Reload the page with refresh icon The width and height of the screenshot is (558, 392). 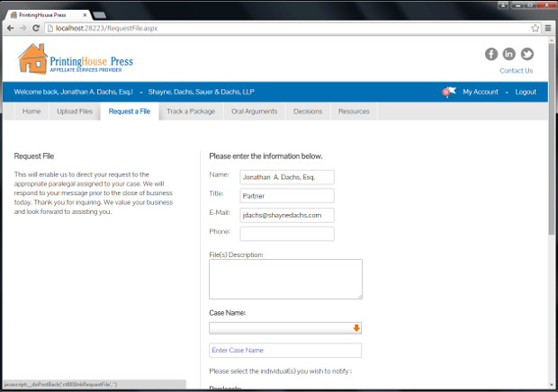pyautogui.click(x=36, y=28)
